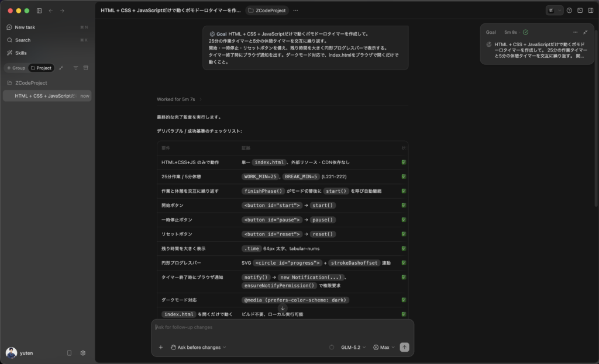Click the index.html code chip in first row

click(x=269, y=162)
